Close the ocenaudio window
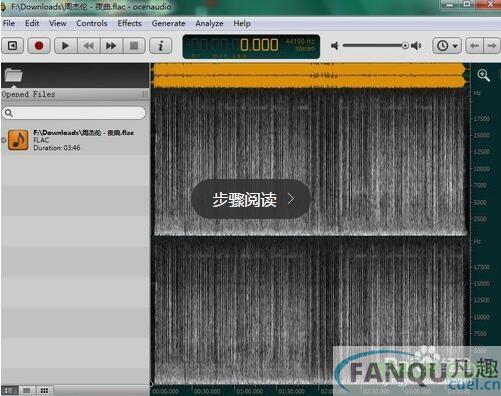The image size is (501, 396). click(490, 4)
